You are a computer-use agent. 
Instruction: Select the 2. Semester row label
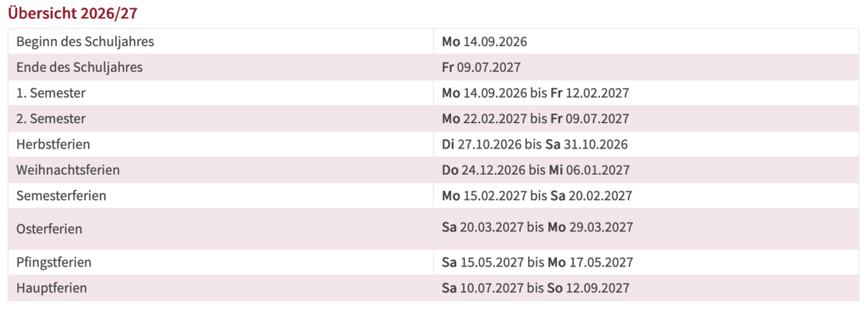pyautogui.click(x=51, y=119)
